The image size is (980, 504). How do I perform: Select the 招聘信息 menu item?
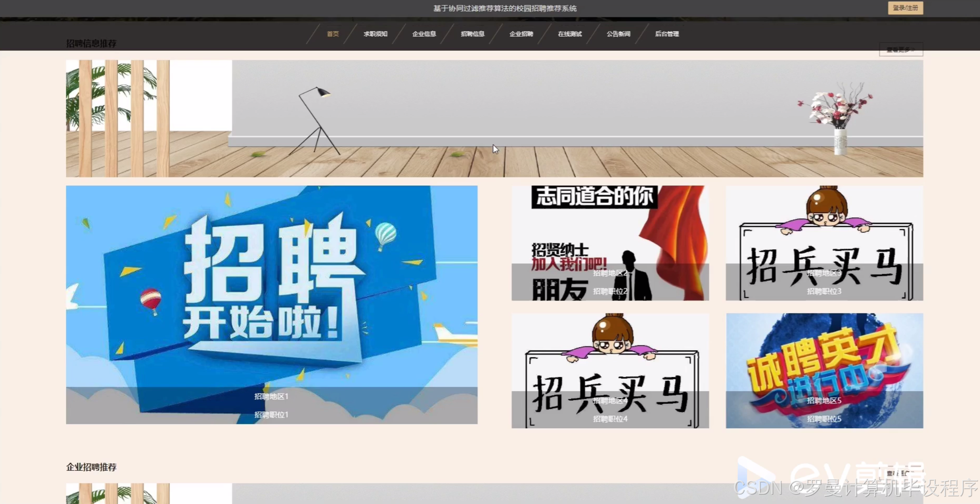coord(472,34)
